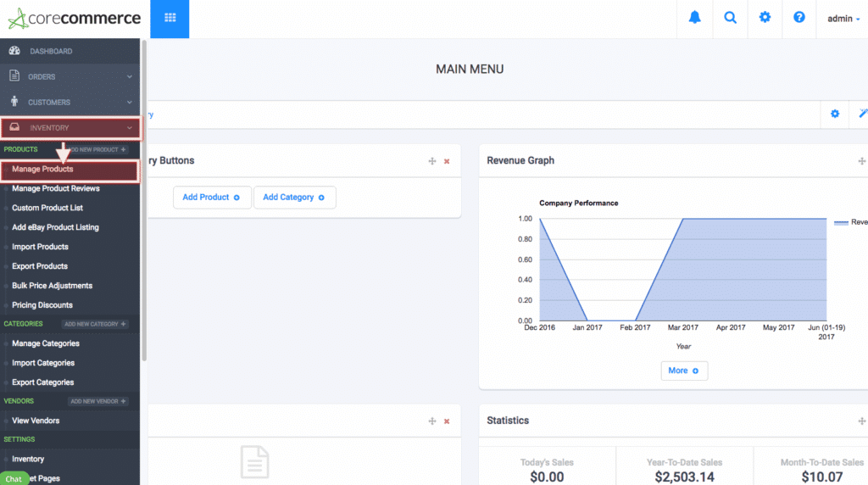The image size is (868, 485).
Task: Expand the Orders sidebar menu
Action: tap(70, 77)
